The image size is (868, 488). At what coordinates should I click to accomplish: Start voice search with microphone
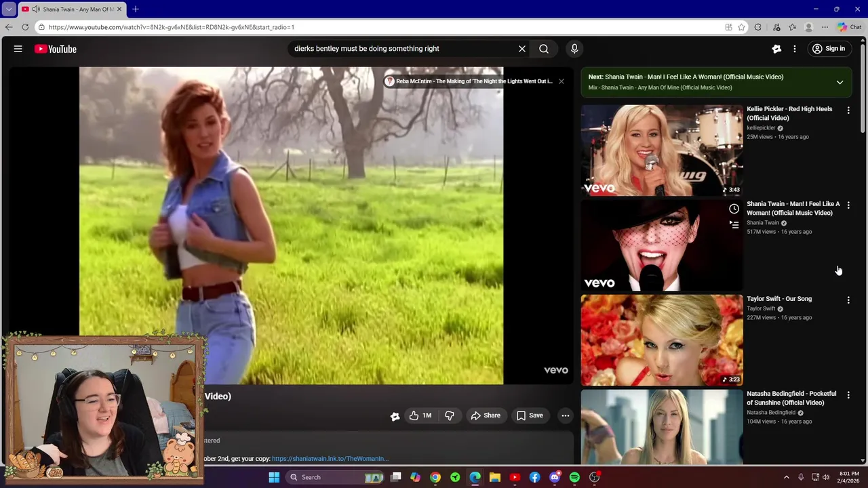coord(574,49)
